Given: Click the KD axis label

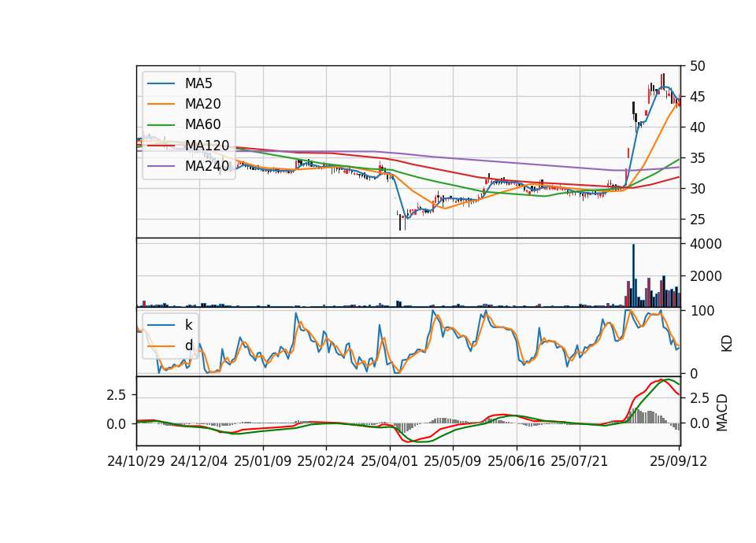Looking at the screenshot, I should click(727, 344).
